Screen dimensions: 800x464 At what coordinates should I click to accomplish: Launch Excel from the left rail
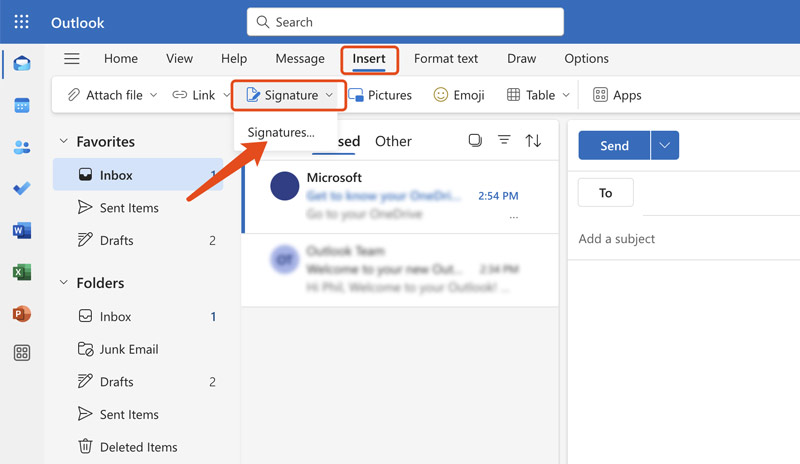pos(22,272)
